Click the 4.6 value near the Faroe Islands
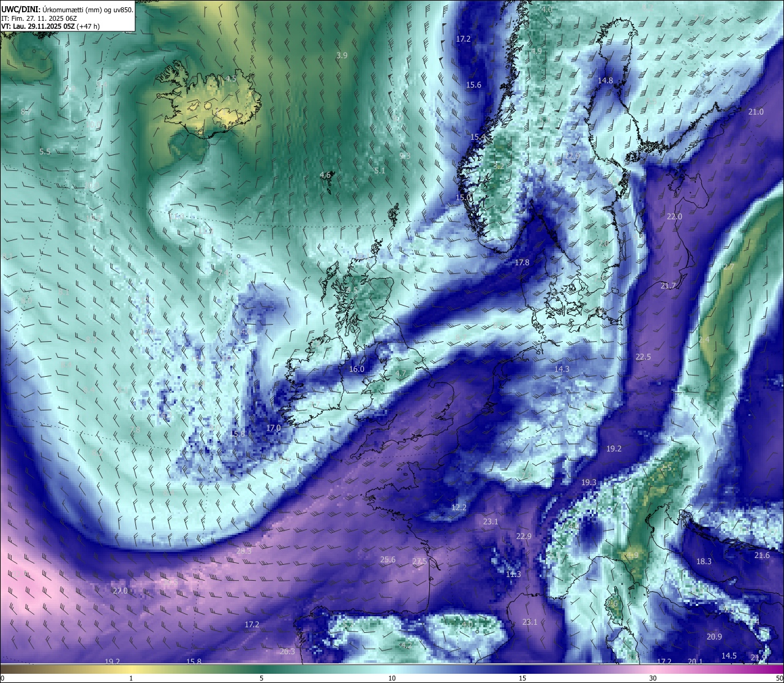 [325, 175]
